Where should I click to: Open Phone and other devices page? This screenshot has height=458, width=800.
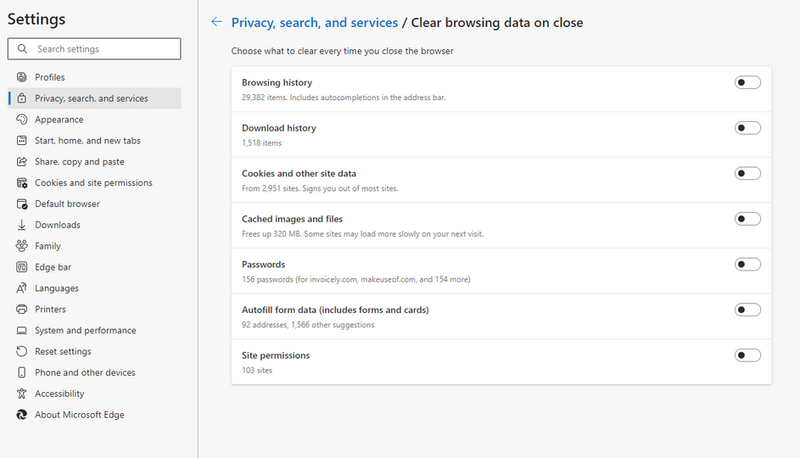85,373
